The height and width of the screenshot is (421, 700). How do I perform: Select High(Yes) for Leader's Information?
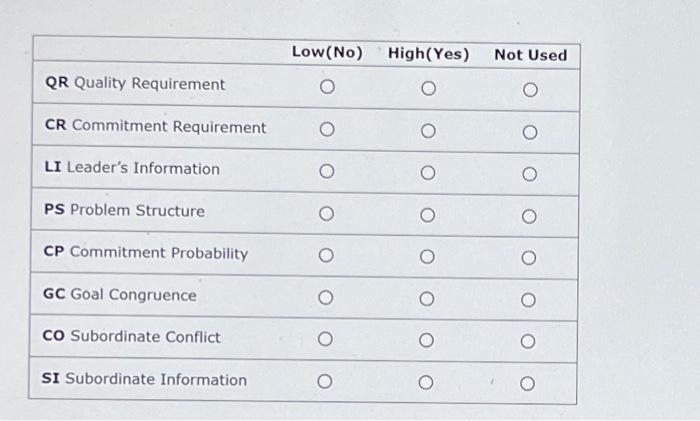coord(428,173)
